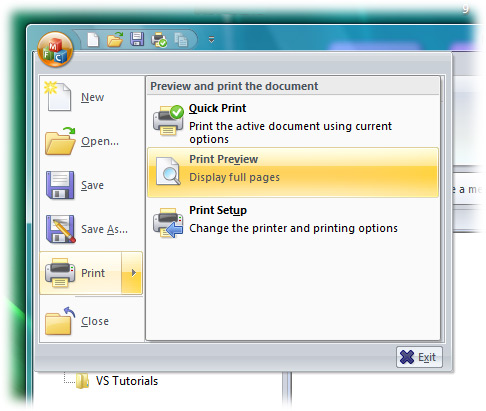Click the grayed copy pages icon in toolbar

[181, 40]
